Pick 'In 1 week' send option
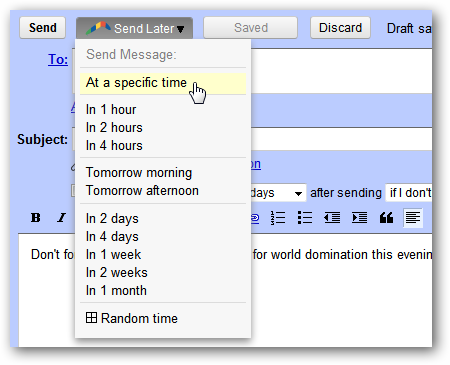This screenshot has width=450, height=365. click(x=113, y=255)
